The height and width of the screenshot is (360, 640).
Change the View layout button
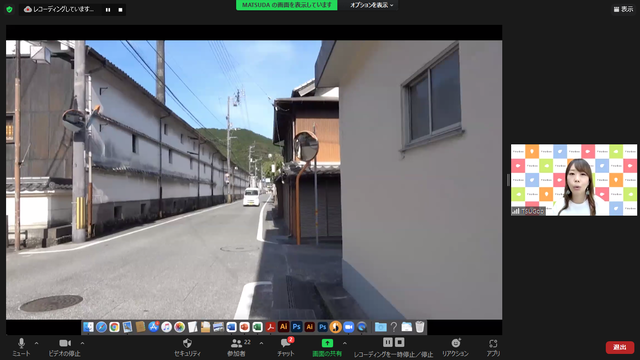[623, 9]
